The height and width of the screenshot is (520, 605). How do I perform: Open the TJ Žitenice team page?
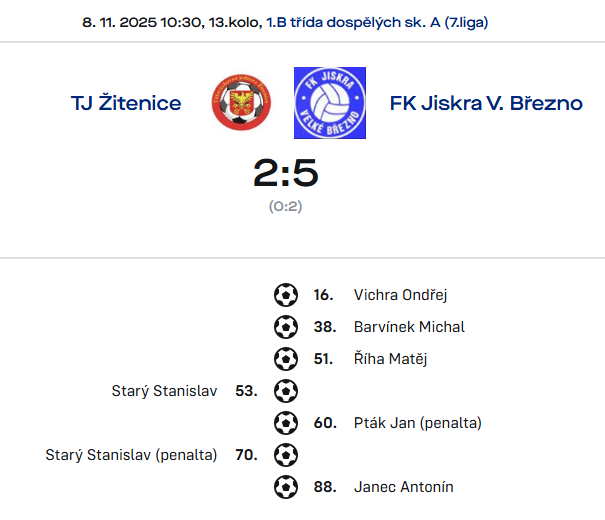pos(126,103)
